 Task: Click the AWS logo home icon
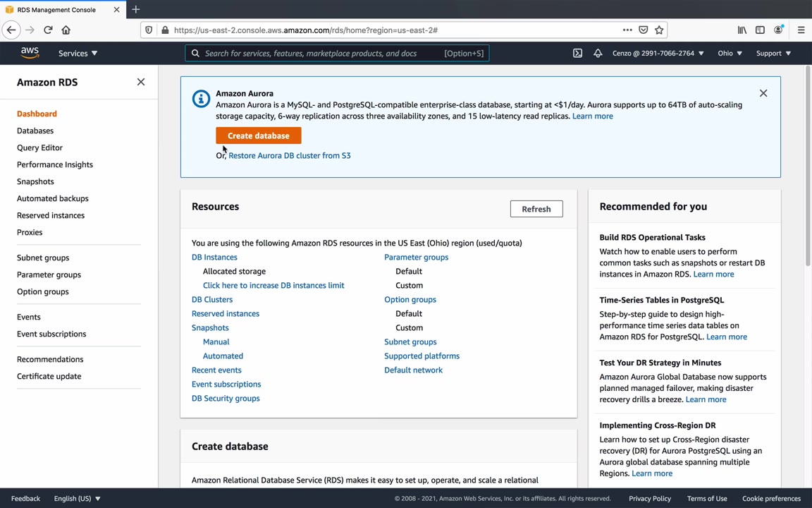[30, 53]
